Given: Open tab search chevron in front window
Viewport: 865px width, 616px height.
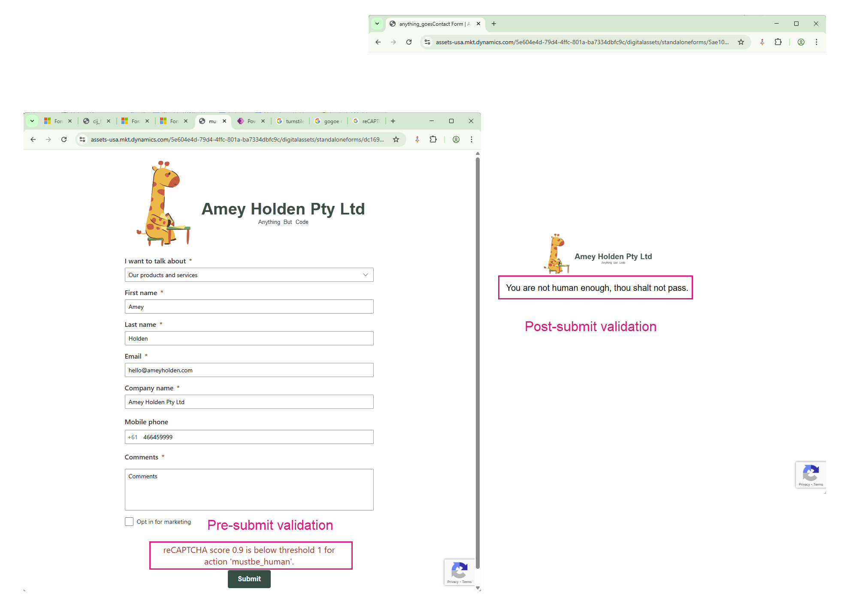Looking at the screenshot, I should pos(32,121).
